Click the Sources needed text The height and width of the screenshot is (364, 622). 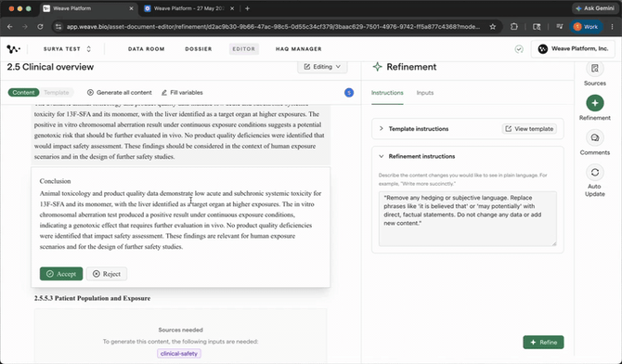pyautogui.click(x=180, y=330)
